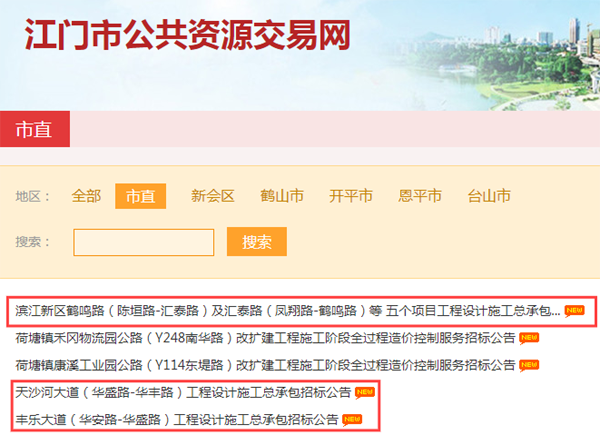Screen dimensions: 600x435
Task: Click the 江门市公共资源交易网 site title
Action: [x=188, y=34]
